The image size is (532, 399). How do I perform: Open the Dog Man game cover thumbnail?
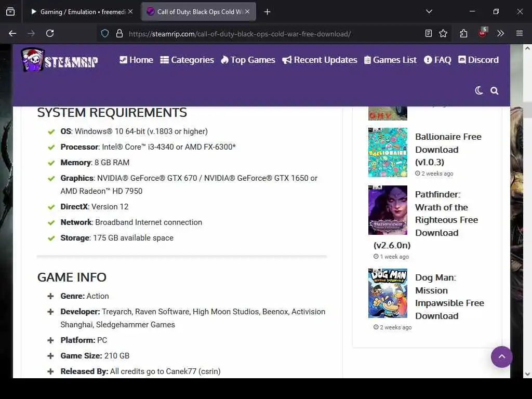tap(388, 293)
